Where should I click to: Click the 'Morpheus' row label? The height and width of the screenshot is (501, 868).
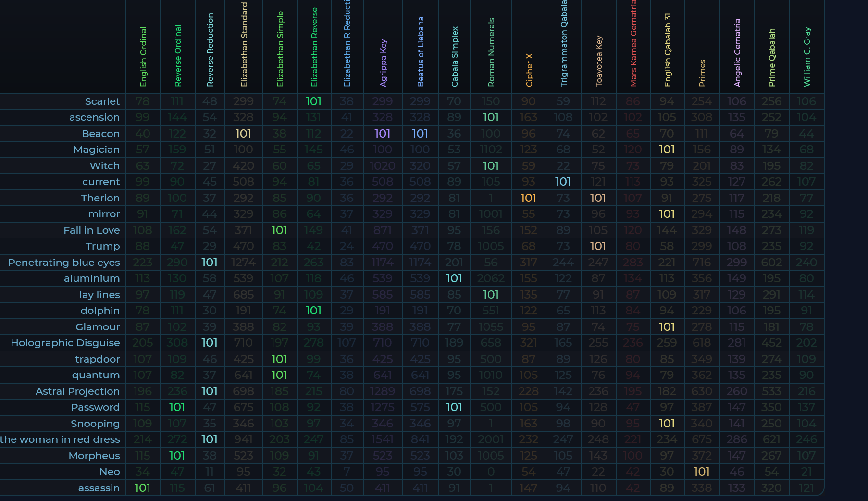pos(94,456)
